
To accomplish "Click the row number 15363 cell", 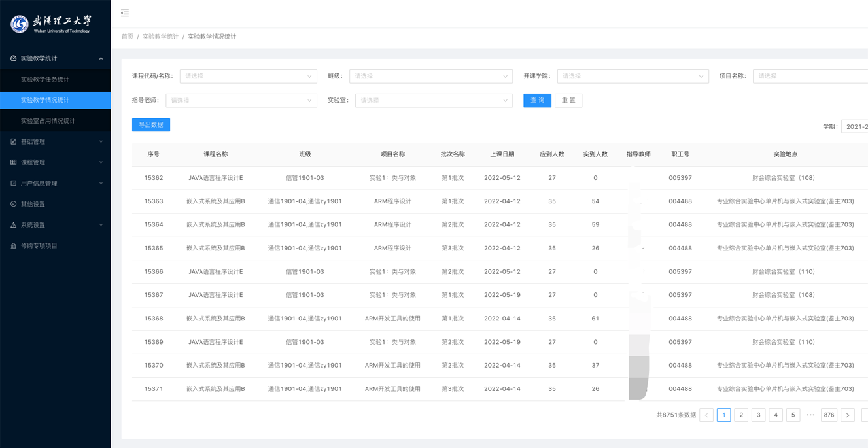I will click(x=154, y=201).
